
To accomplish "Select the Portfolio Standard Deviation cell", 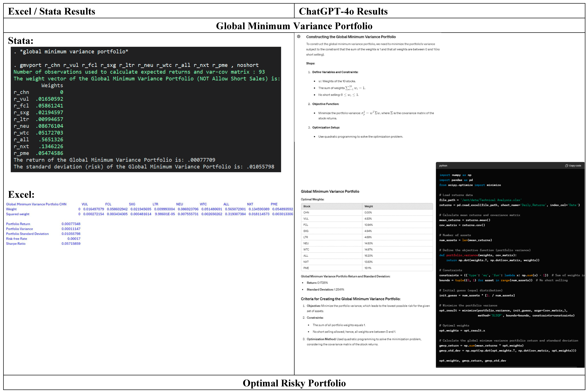I will tap(71, 234).
